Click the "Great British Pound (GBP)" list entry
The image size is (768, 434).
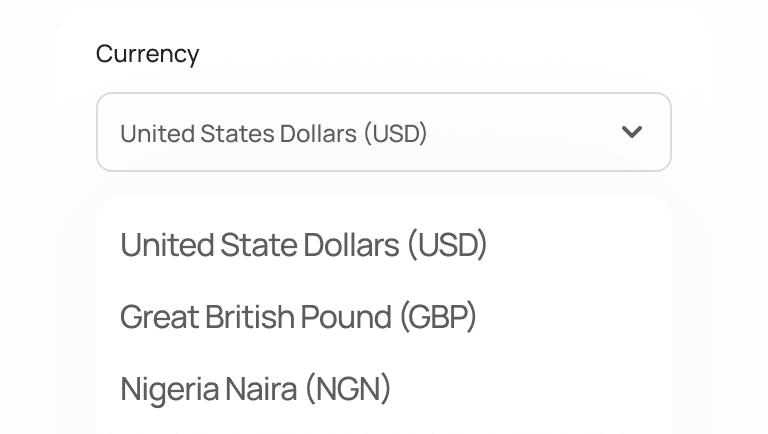click(x=298, y=317)
